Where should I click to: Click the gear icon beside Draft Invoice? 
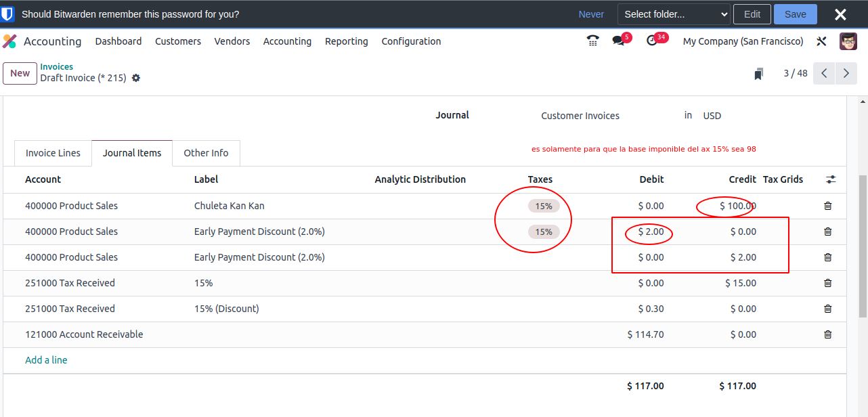pyautogui.click(x=136, y=78)
